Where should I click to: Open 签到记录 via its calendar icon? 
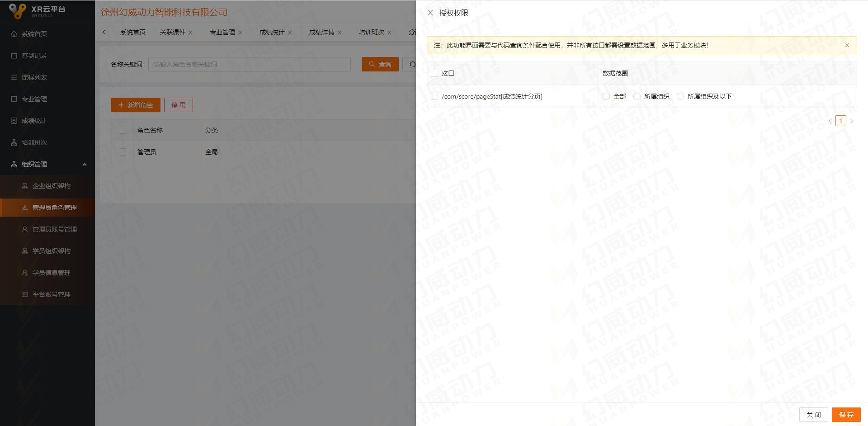click(13, 56)
